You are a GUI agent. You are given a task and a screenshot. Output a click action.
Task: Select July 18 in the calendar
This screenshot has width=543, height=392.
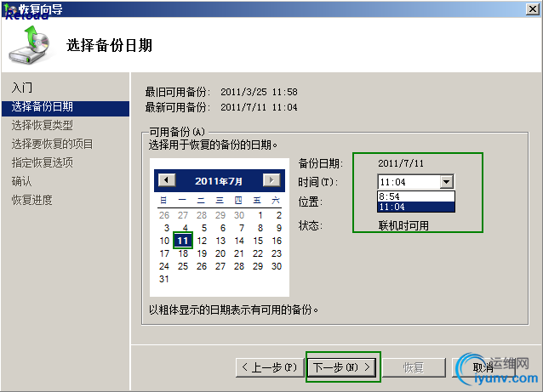point(183,253)
